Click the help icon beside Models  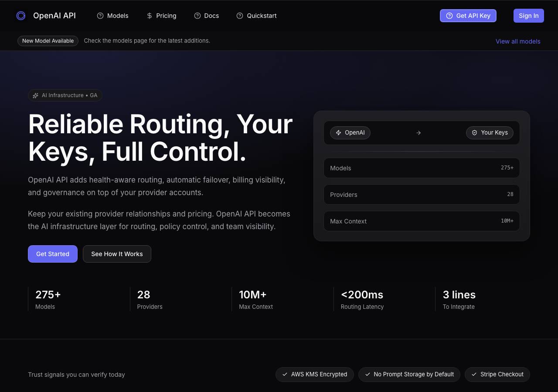[x=100, y=16]
